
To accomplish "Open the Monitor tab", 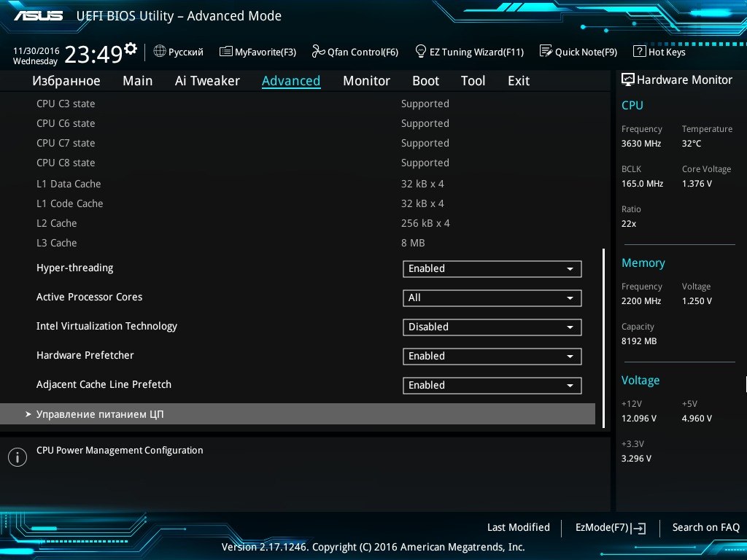I will [x=366, y=81].
